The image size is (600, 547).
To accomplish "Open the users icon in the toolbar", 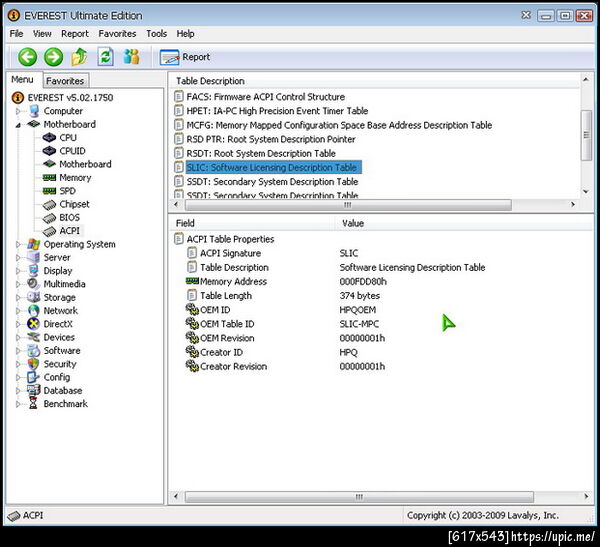I will point(131,57).
